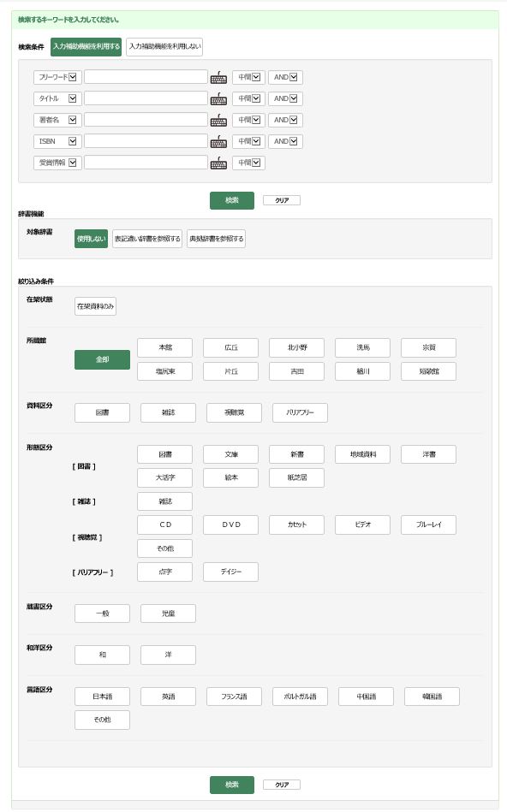This screenshot has width=507, height=812.
Task: Choose the 本館 library location
Action: (x=164, y=347)
